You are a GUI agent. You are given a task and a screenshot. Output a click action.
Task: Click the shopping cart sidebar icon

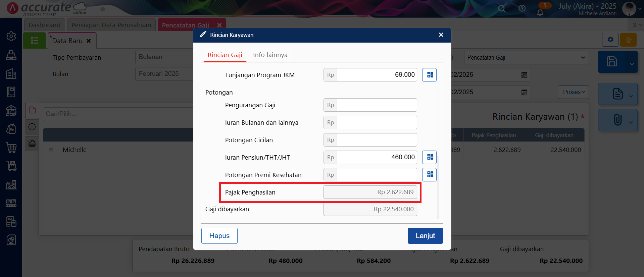[x=11, y=148]
